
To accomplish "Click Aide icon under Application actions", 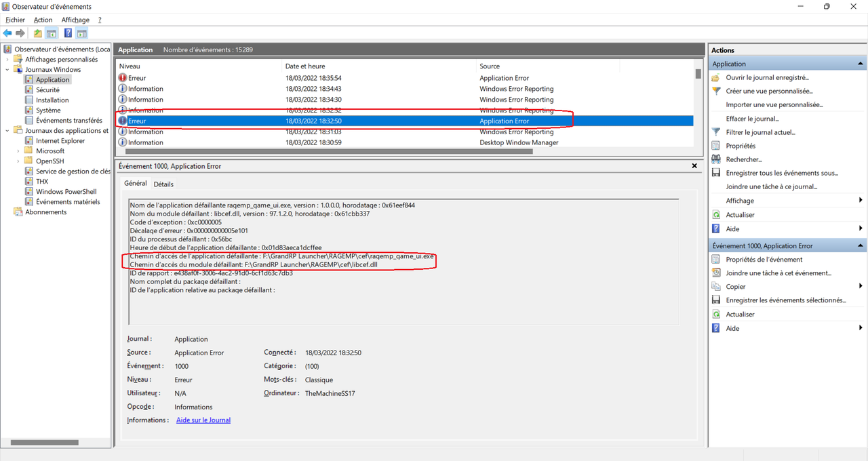I will point(716,228).
